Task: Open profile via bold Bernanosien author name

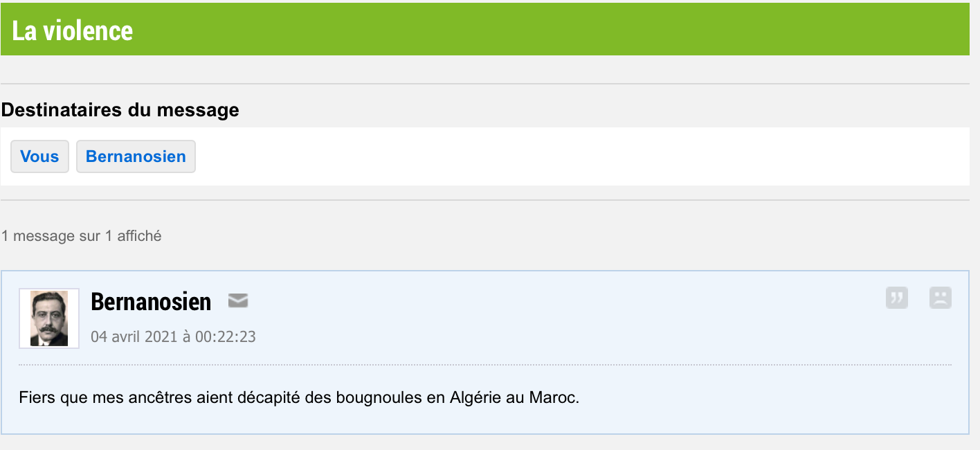Action: (151, 302)
